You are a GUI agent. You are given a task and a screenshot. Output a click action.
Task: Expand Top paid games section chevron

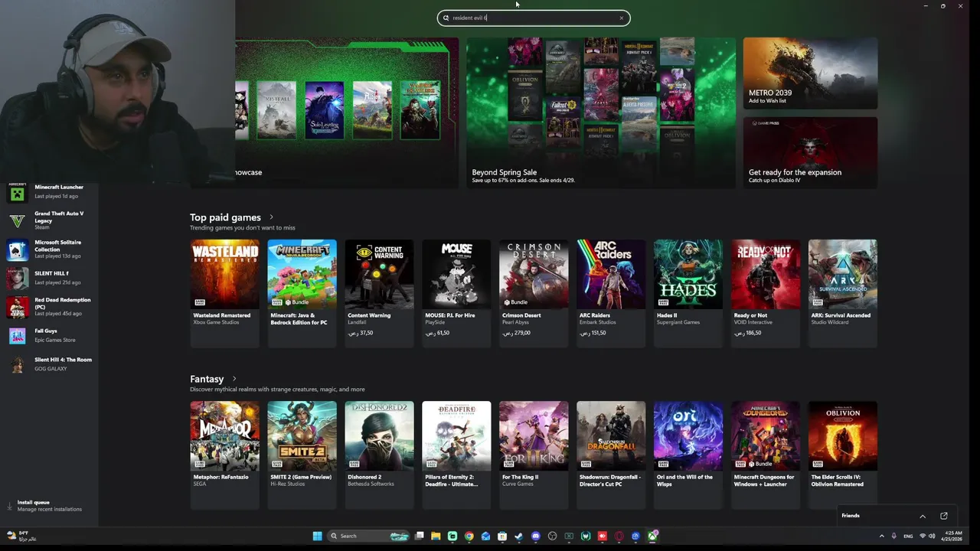271,217
